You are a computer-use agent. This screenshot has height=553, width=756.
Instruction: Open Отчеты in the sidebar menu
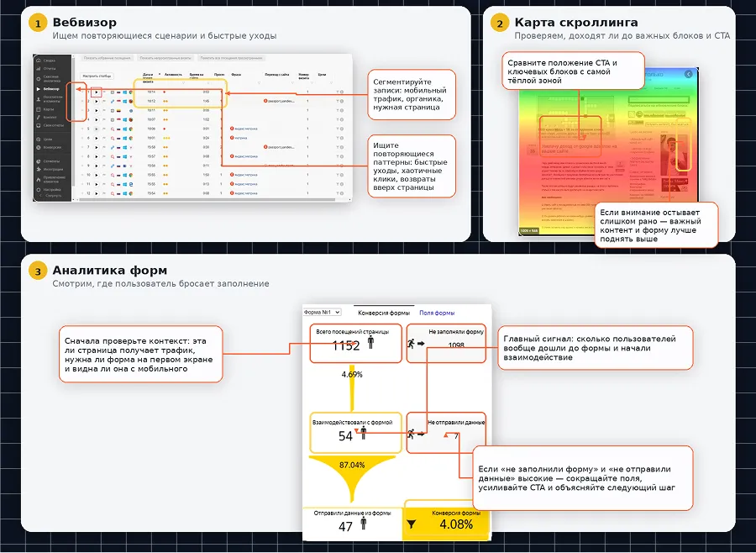[x=49, y=68]
